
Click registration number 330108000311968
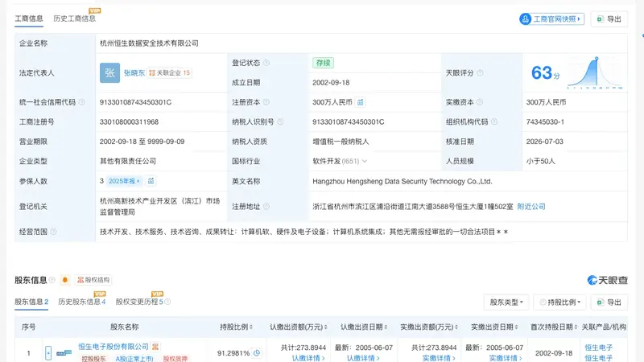tap(129, 122)
